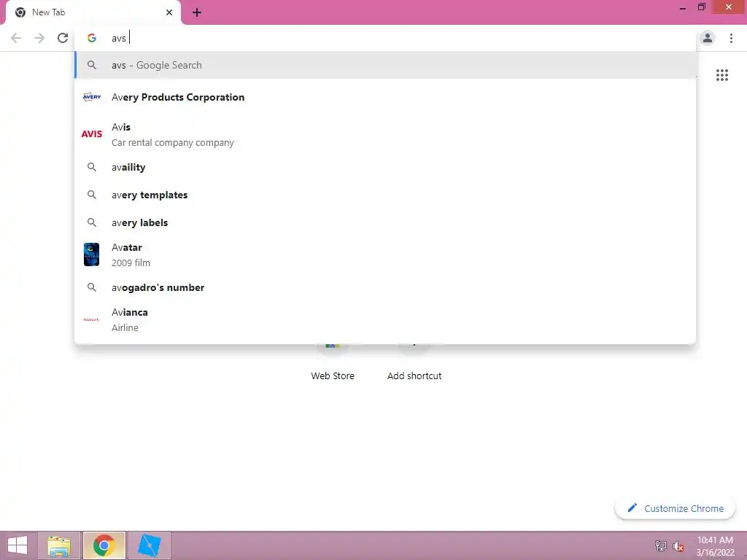Click the browser back arrow

16,38
